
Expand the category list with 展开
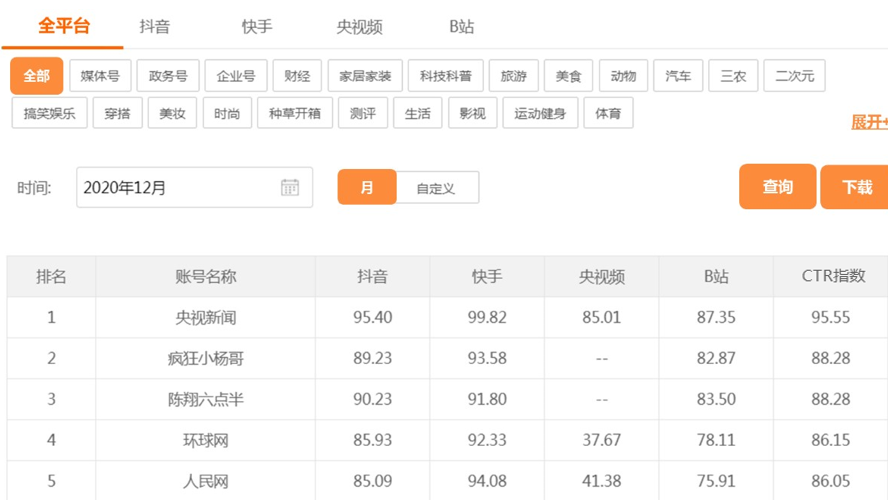pyautogui.click(x=868, y=122)
